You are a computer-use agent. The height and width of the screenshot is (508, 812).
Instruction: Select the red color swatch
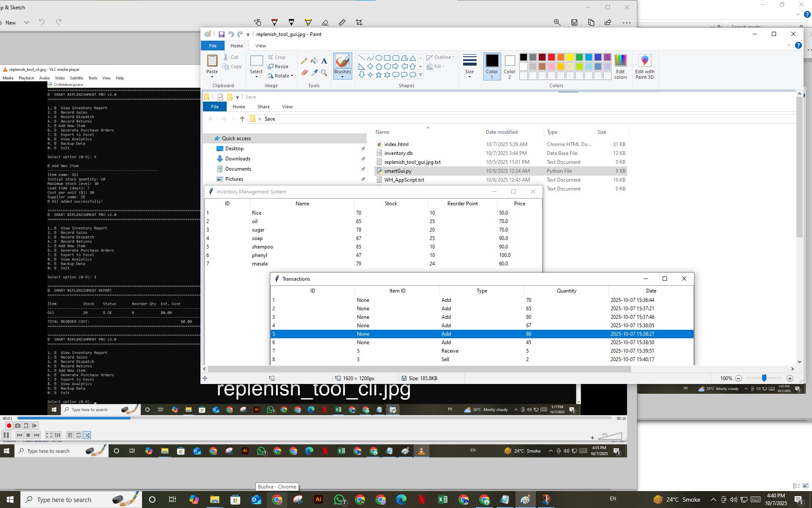(x=551, y=57)
